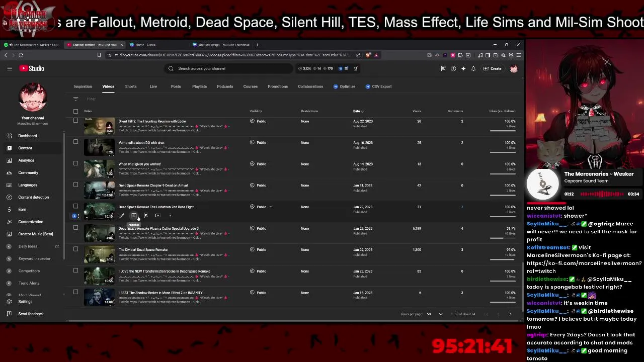This screenshot has width=644, height=362.
Task: Select Dead Space Remake Chapter 9 checkbox
Action: click(x=75, y=185)
